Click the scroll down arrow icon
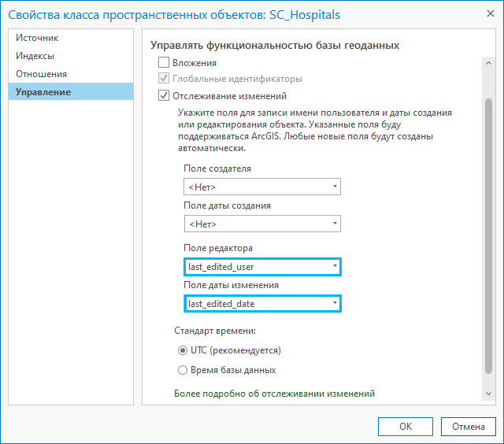 488,394
